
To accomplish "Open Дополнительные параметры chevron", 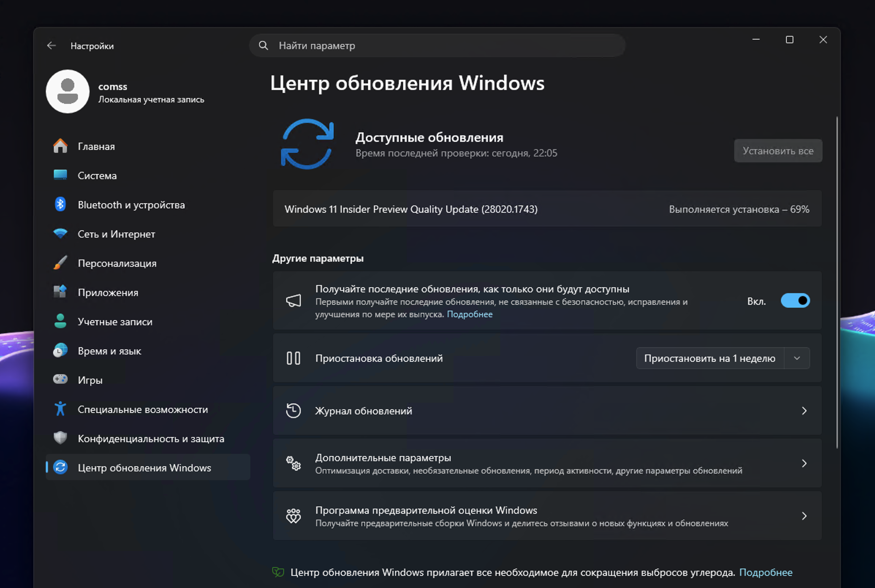I will click(x=804, y=463).
